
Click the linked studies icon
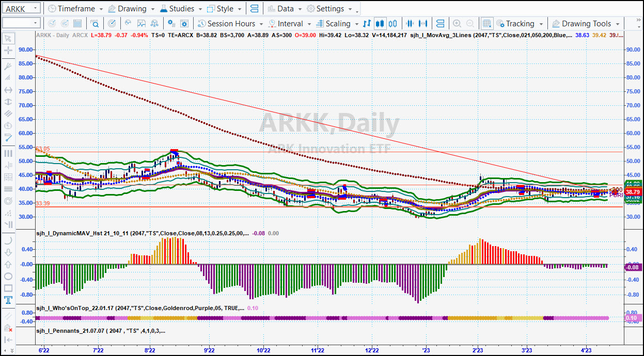point(154,23)
